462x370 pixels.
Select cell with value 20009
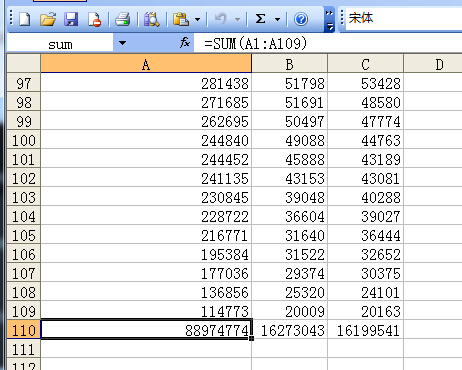click(x=289, y=311)
